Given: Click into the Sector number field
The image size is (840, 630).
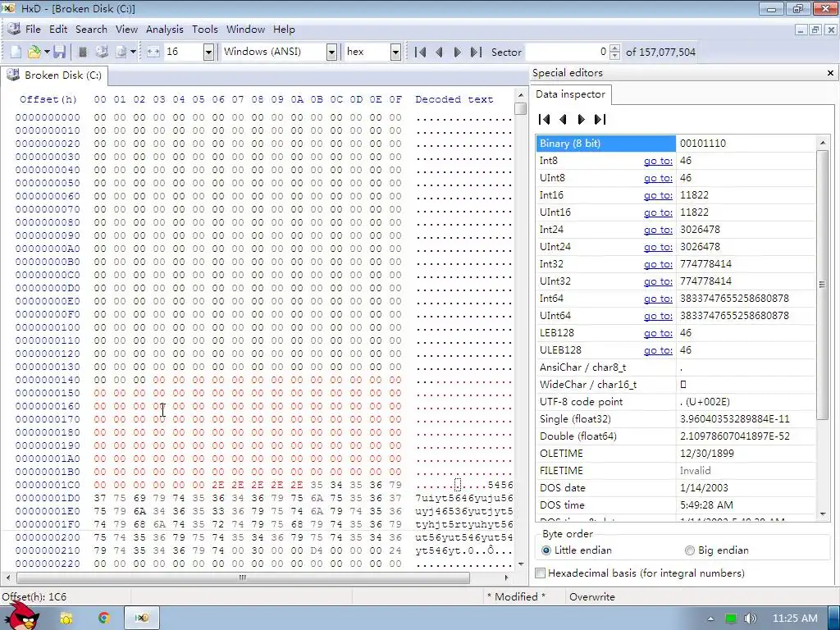Looking at the screenshot, I should pos(568,52).
